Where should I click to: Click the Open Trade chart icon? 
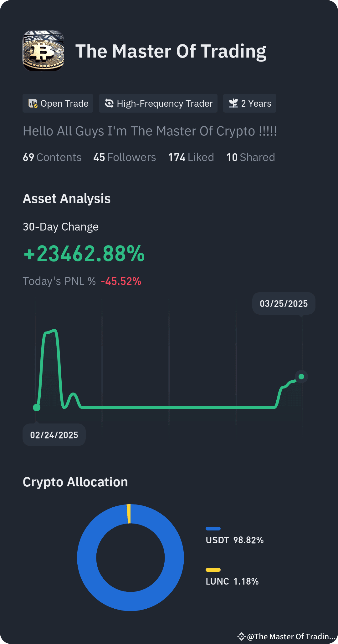point(33,104)
